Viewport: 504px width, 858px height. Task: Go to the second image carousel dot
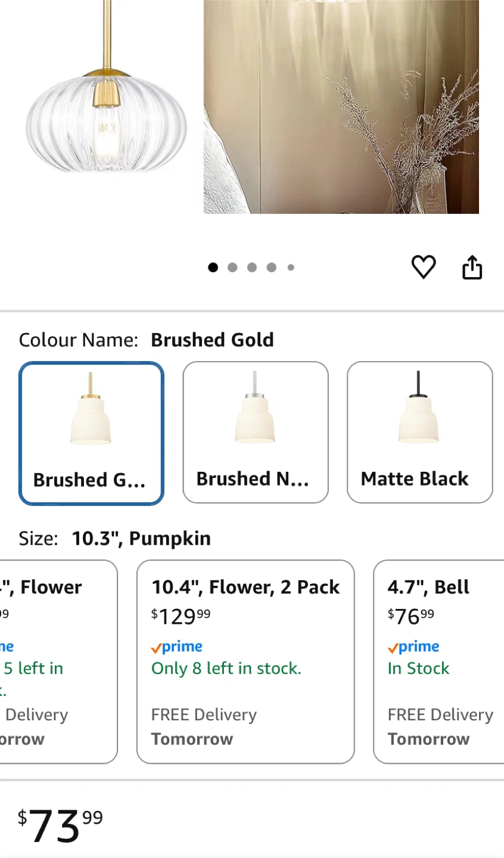[232, 268]
